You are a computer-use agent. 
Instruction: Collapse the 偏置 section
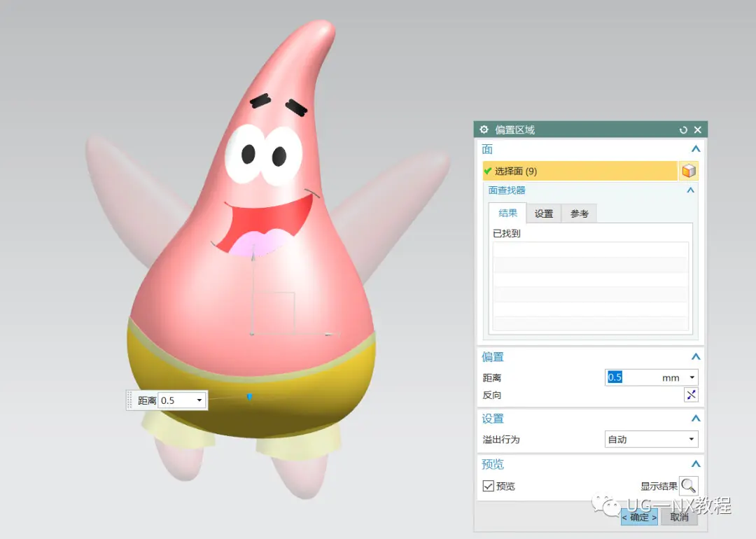tap(695, 357)
